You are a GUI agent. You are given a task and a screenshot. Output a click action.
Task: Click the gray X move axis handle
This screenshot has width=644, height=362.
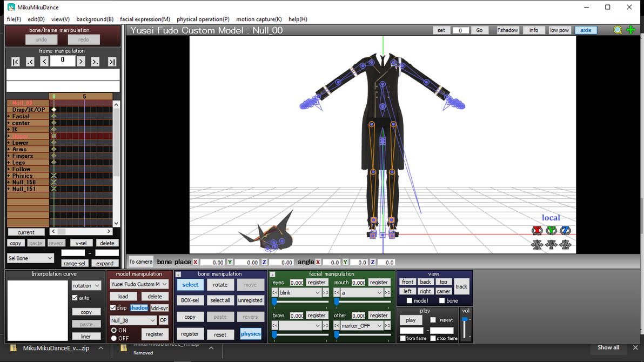537,245
